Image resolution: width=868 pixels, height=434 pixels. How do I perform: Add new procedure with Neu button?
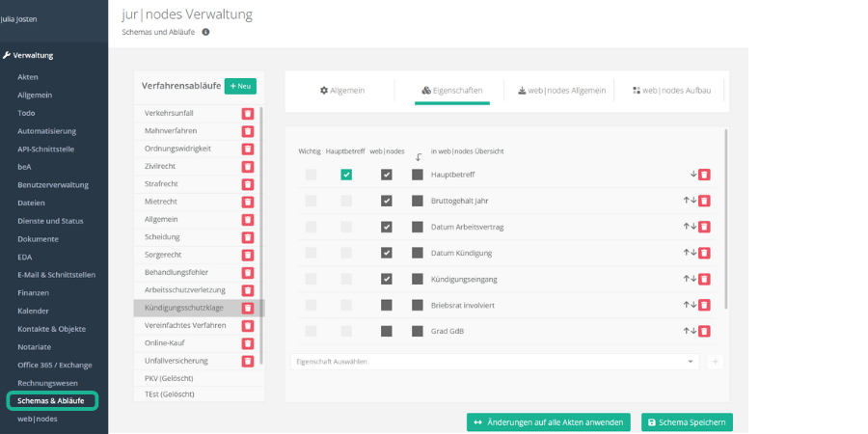[240, 86]
